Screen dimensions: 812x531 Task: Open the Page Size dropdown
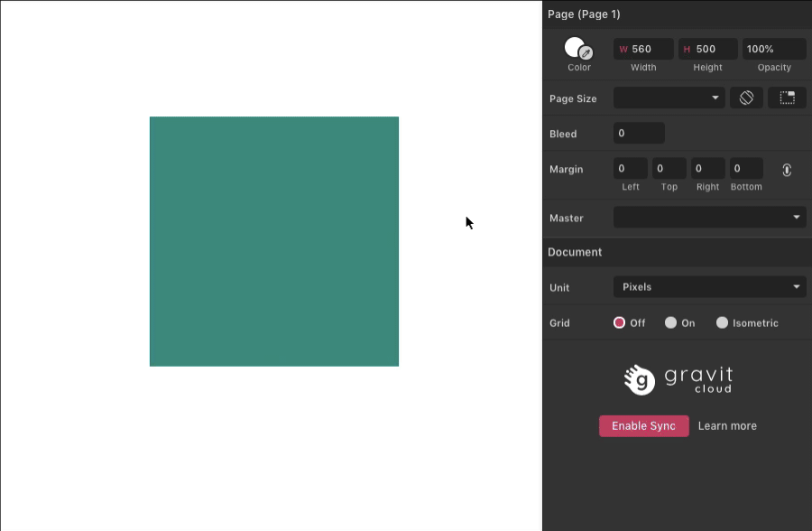point(669,98)
